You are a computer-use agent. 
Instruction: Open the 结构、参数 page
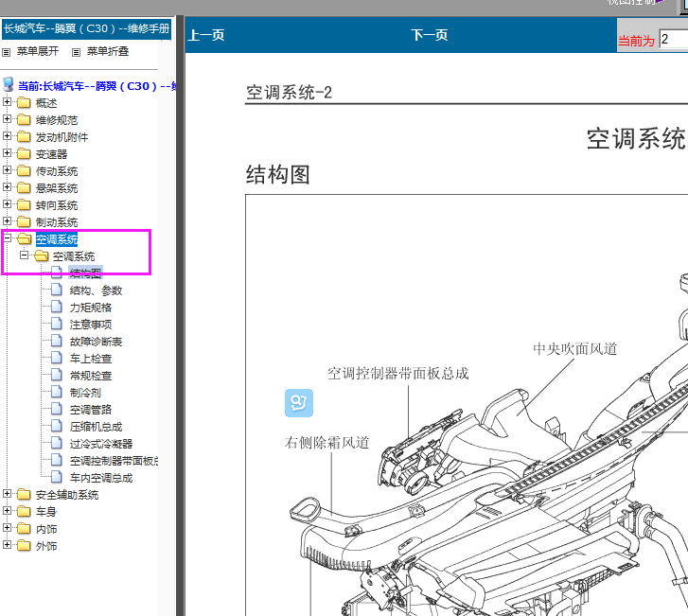(x=96, y=290)
